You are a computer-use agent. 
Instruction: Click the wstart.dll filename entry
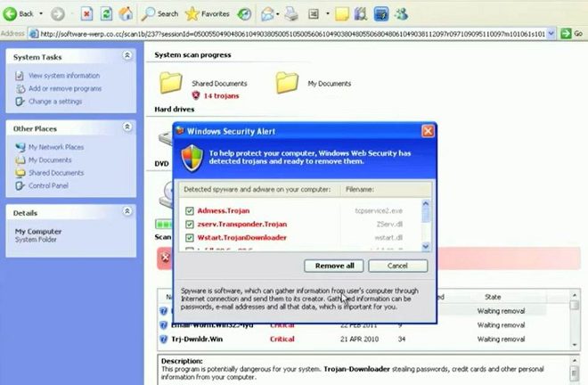[x=388, y=238]
